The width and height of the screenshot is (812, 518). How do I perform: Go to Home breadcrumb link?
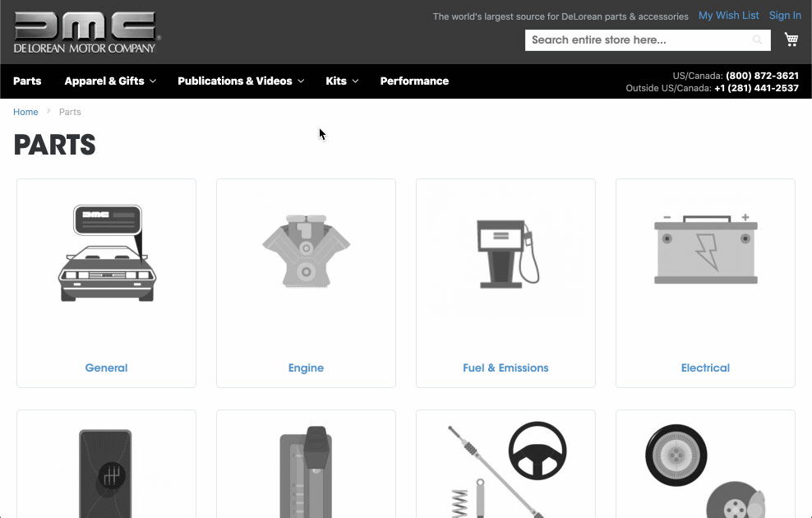[25, 112]
